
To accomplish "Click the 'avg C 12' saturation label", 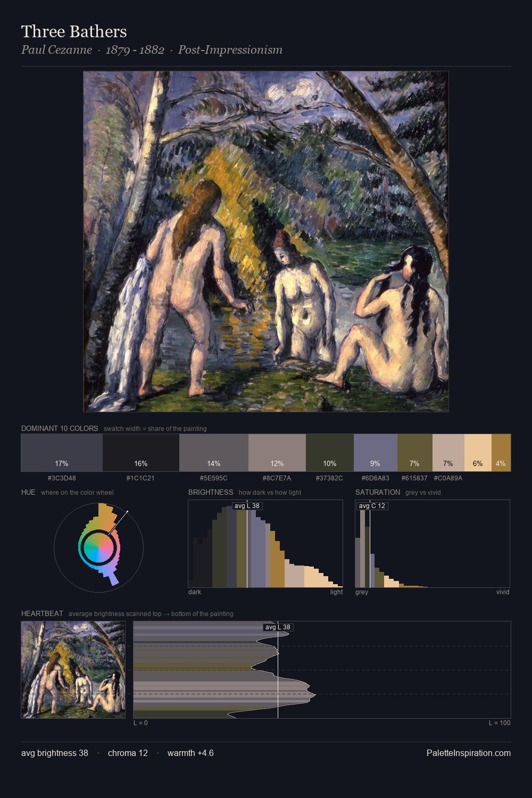I will (372, 505).
